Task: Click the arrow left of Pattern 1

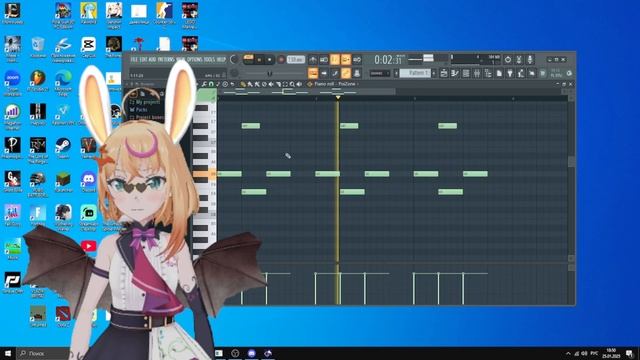Action: 396,73
